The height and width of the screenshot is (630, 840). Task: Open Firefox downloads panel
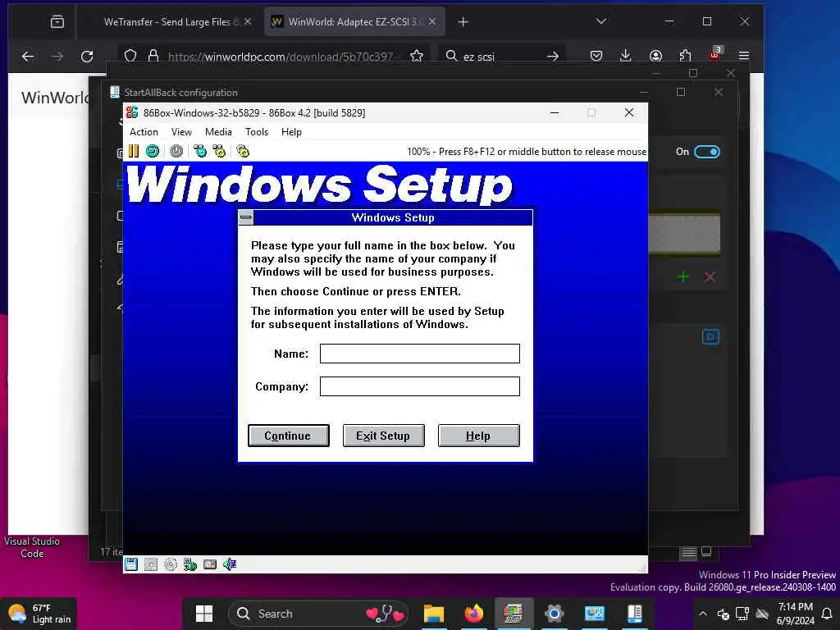coord(625,56)
